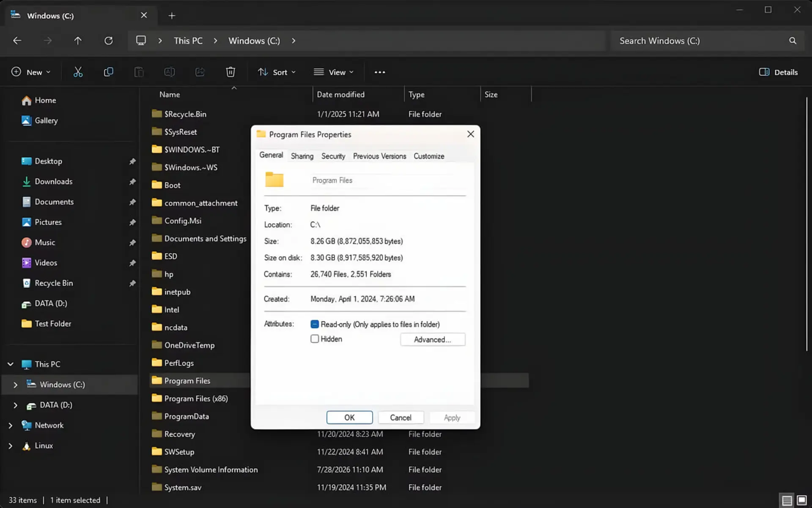Close the Program Files Properties dialog
812x508 pixels.
click(471, 134)
